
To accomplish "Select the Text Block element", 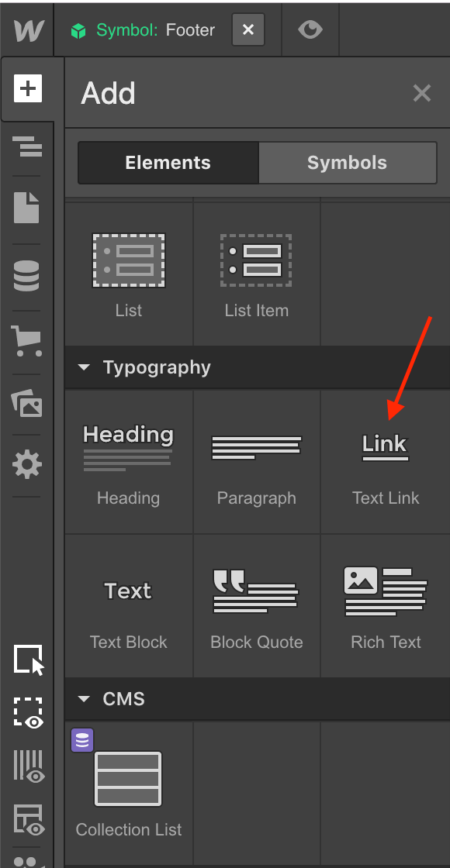I will click(x=129, y=606).
